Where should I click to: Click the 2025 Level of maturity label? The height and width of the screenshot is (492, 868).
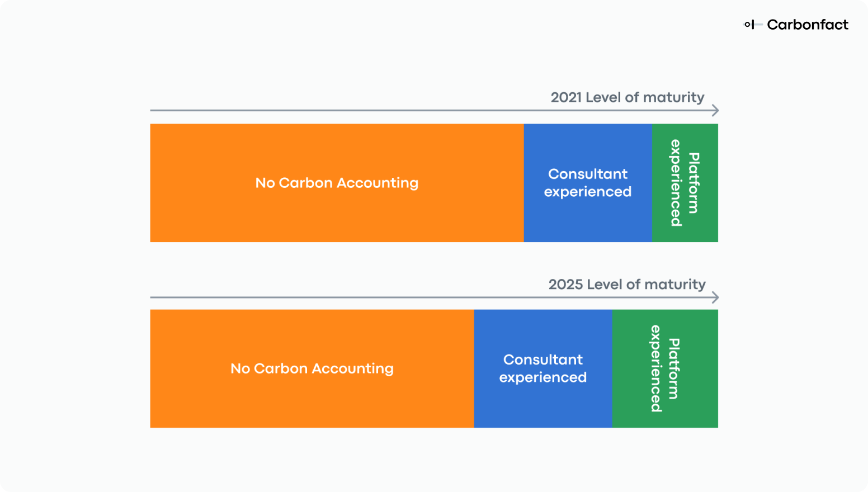[627, 284]
